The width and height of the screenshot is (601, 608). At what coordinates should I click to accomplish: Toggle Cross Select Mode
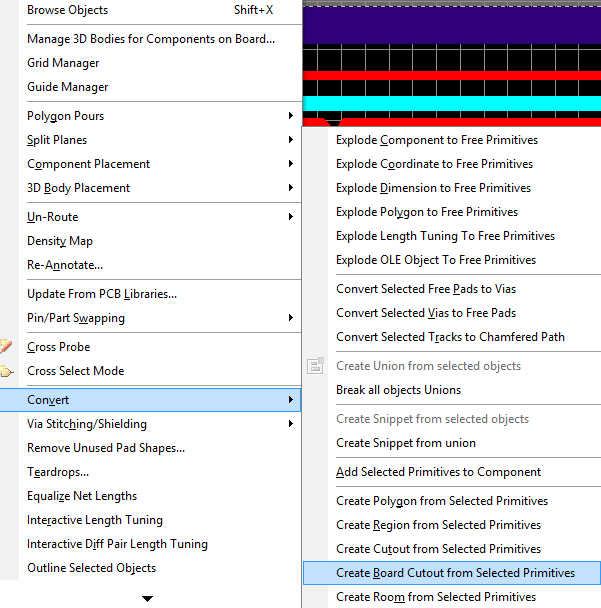click(x=150, y=371)
